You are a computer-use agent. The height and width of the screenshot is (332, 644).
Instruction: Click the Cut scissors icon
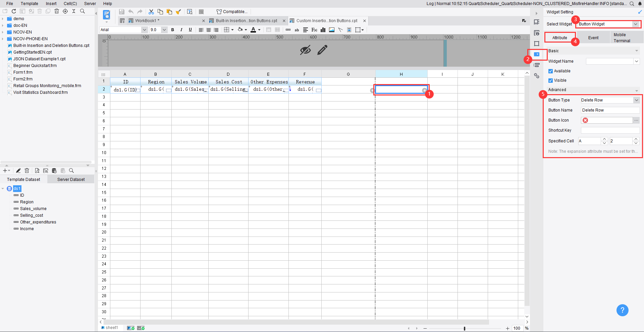pyautogui.click(x=151, y=11)
